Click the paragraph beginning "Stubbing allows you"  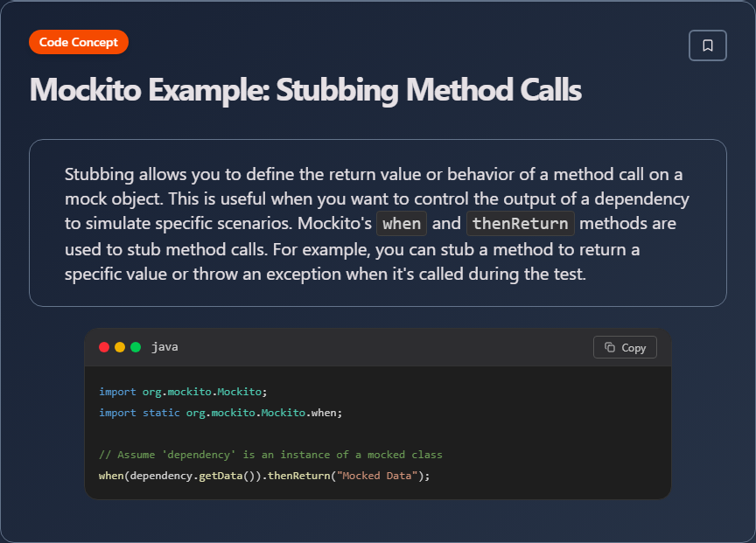click(377, 224)
